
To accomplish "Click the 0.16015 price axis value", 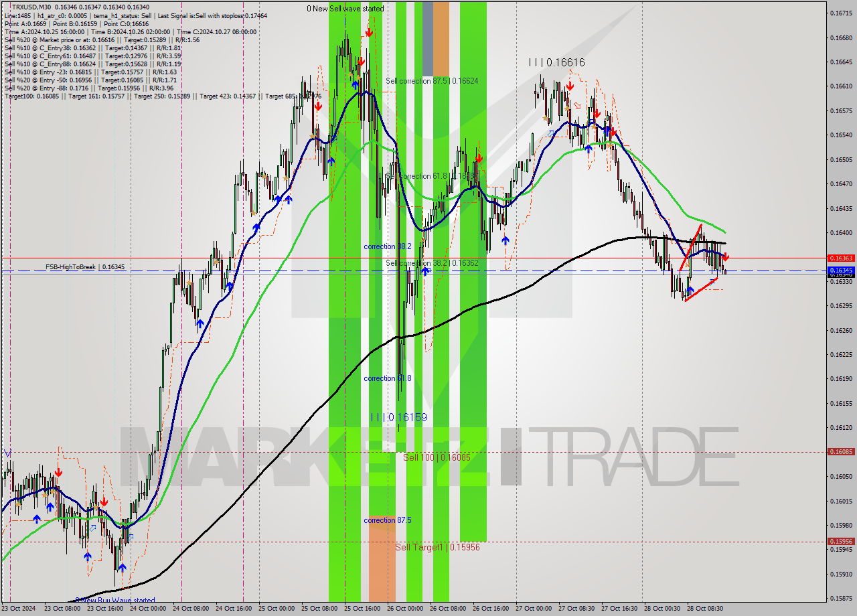I will pos(841,502).
